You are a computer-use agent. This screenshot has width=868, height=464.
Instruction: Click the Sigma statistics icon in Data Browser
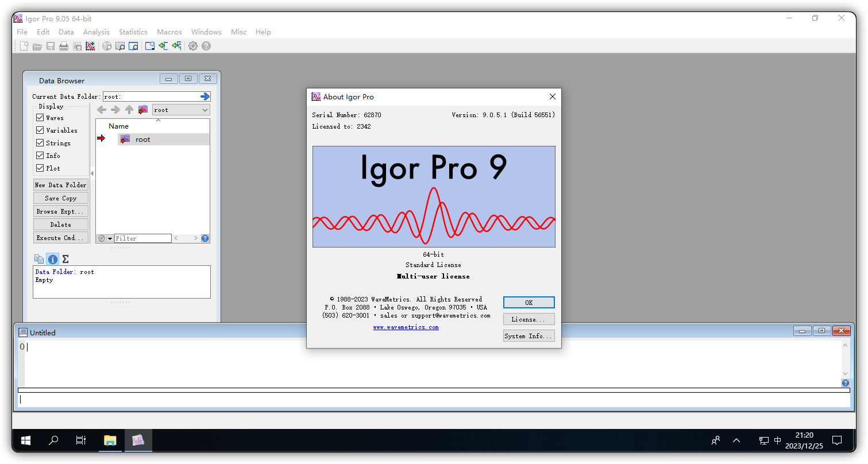click(65, 259)
